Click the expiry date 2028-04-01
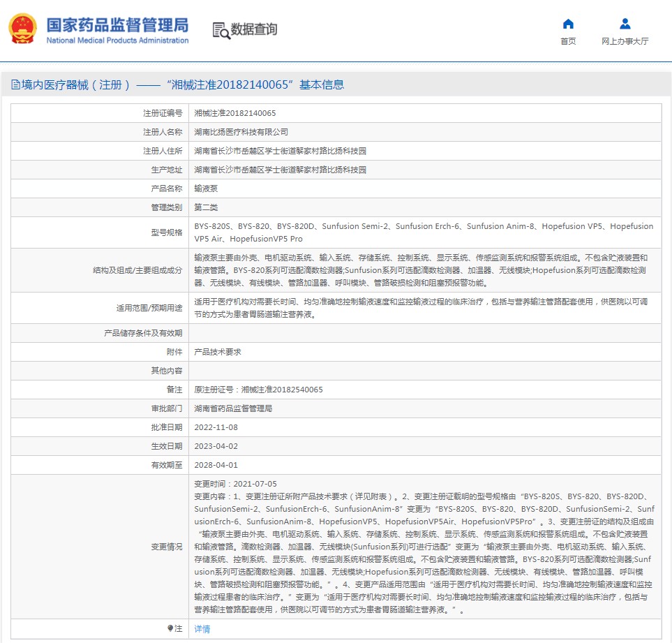 click(x=215, y=465)
